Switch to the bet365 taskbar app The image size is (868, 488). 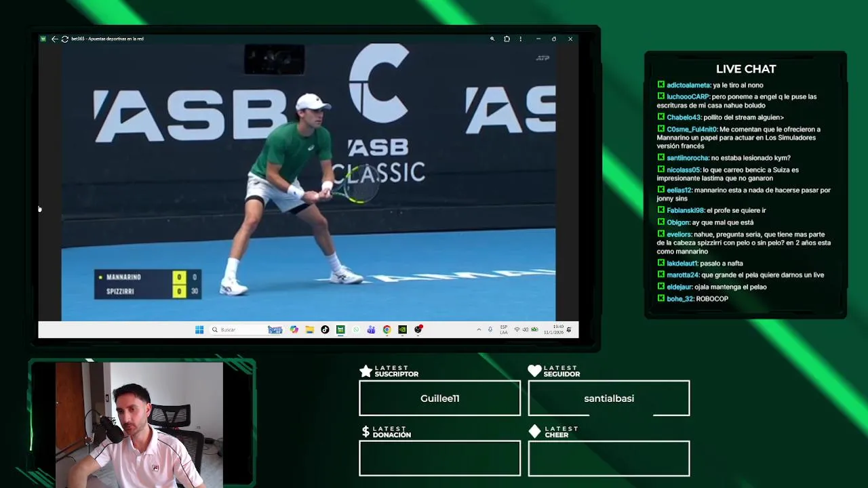tap(340, 329)
